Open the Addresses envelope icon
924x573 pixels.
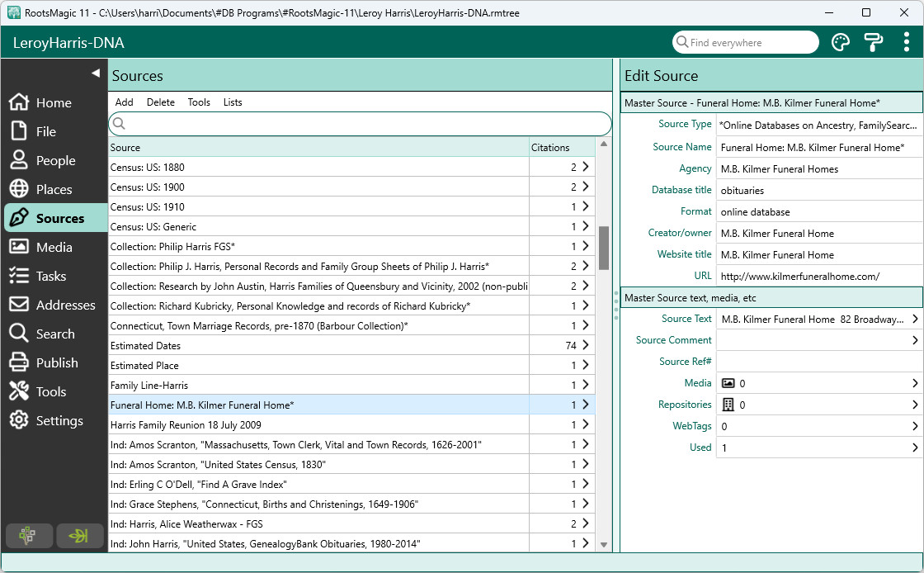point(19,305)
